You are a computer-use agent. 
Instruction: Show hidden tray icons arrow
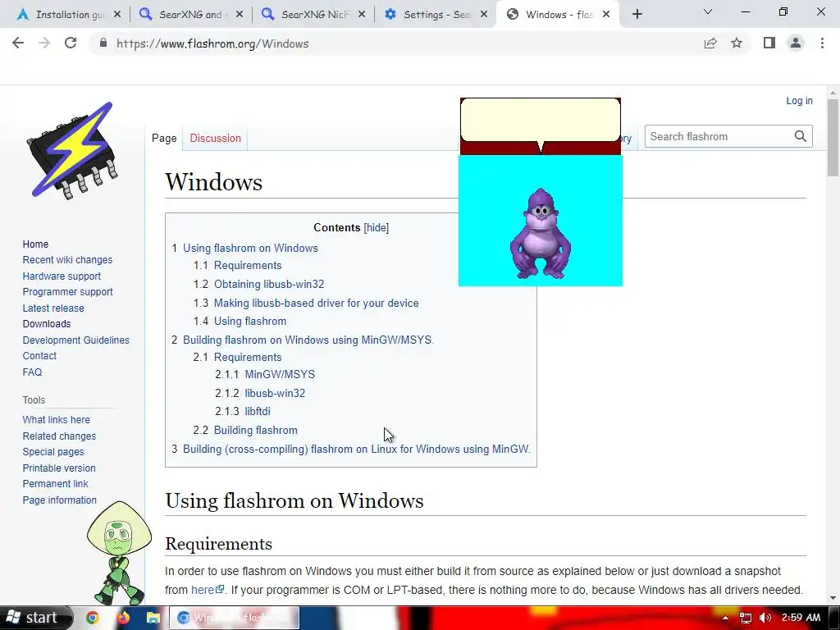(x=725, y=619)
